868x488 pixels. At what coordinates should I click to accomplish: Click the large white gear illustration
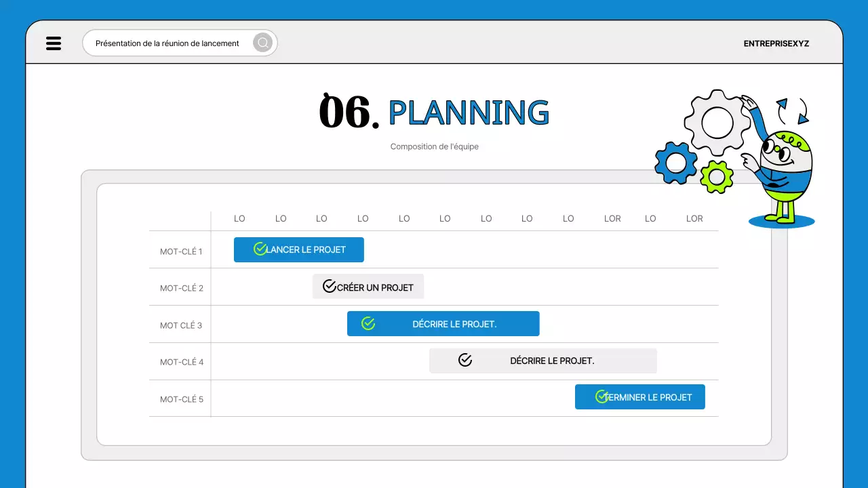pyautogui.click(x=717, y=123)
